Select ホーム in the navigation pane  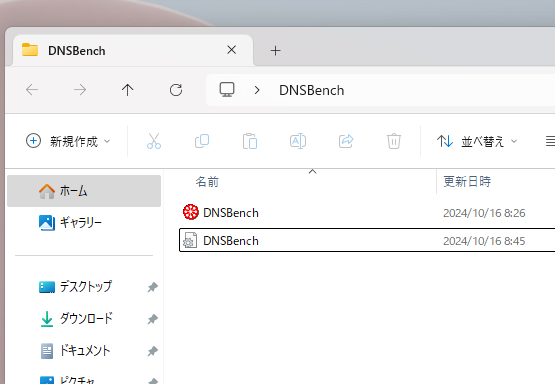point(84,191)
